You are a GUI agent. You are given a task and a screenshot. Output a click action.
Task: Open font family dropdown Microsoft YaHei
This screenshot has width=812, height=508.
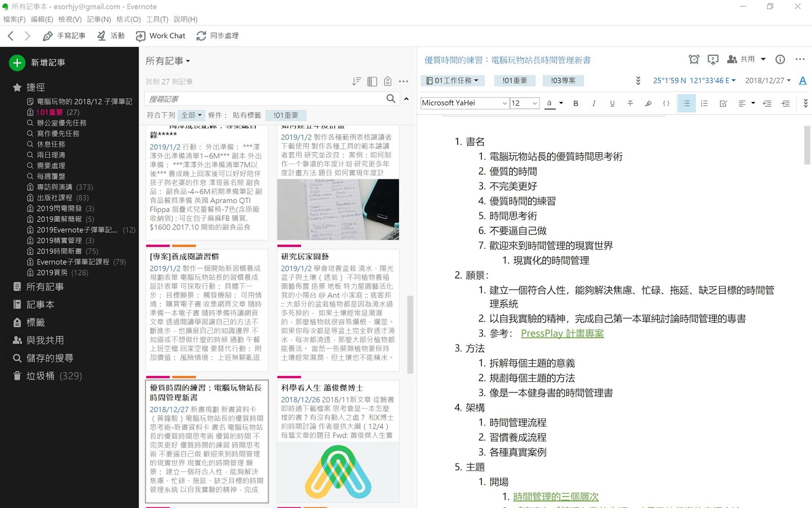pos(464,103)
